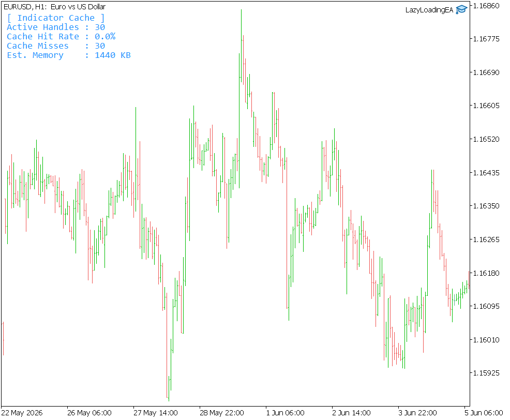Click the lowest bar near 1.15850
This screenshot has width=510, height=420.
coord(169,389)
